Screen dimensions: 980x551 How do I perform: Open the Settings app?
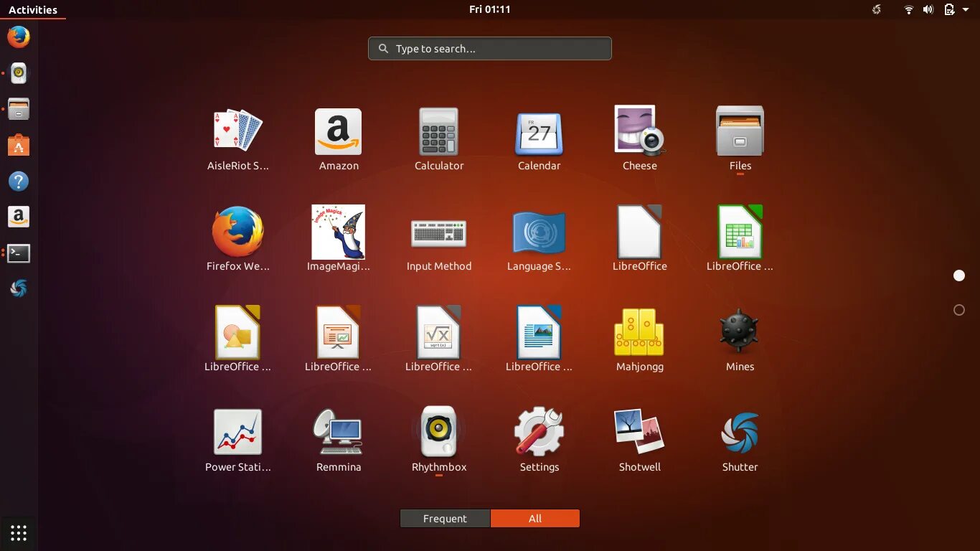pos(540,441)
